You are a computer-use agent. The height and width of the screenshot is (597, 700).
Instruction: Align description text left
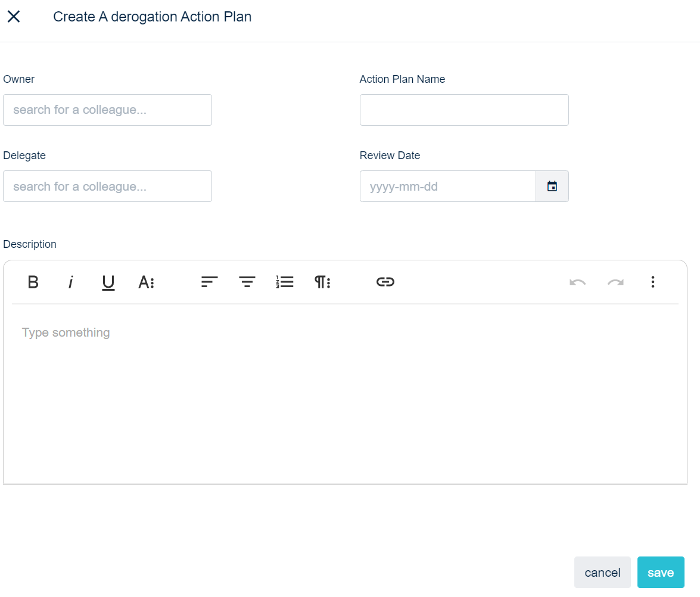pos(210,282)
